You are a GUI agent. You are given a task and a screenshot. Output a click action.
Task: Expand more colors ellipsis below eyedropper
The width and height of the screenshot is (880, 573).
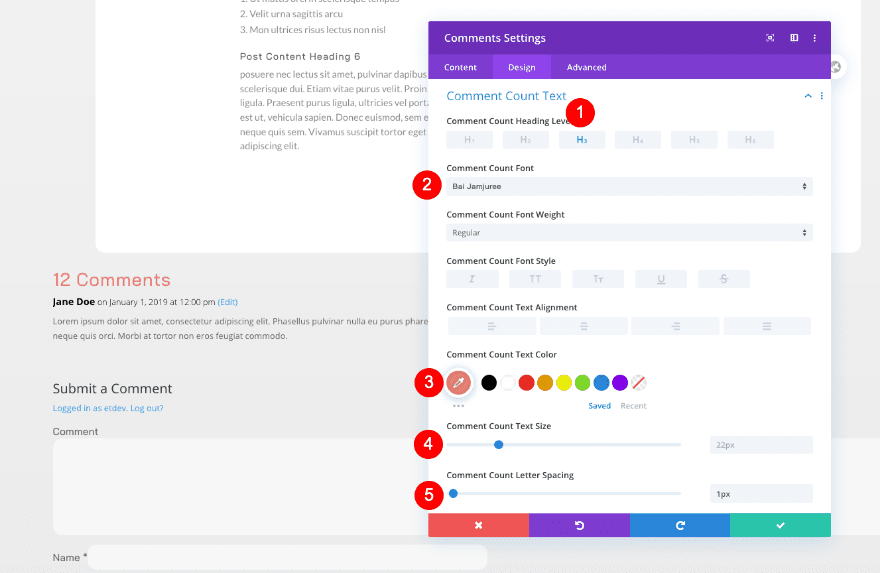(x=458, y=405)
